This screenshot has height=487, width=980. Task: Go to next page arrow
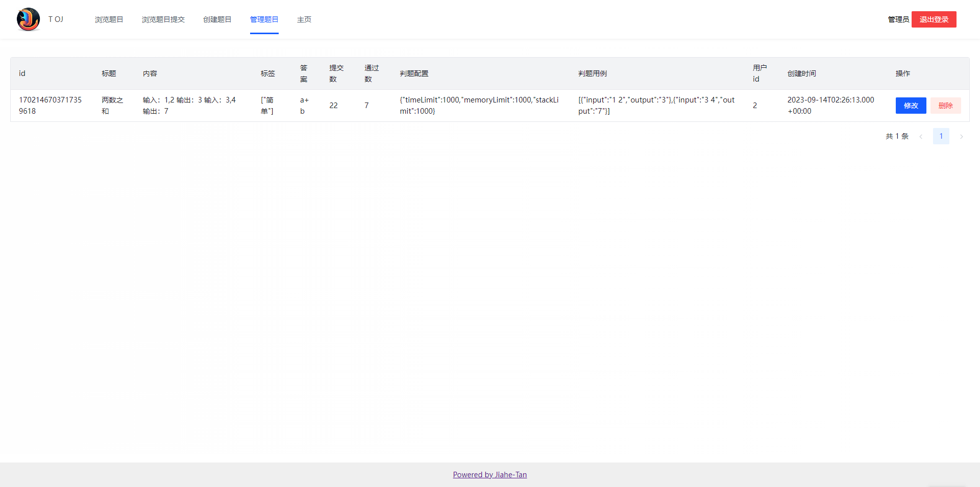tap(962, 136)
